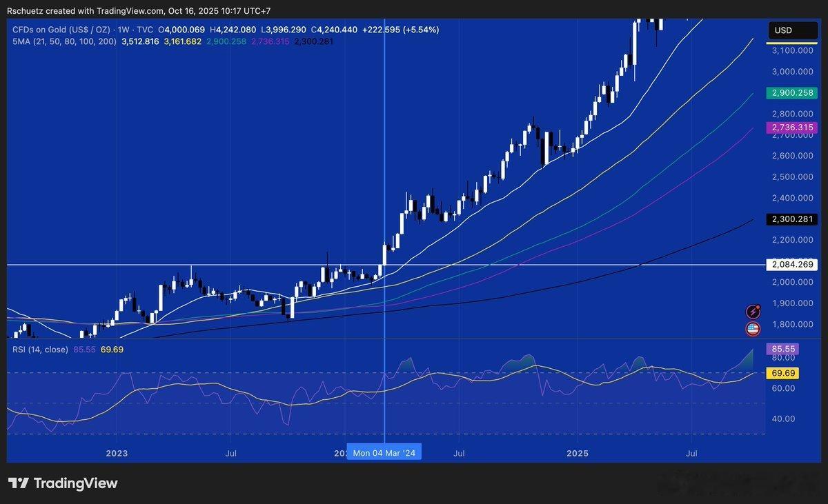Viewport: 828px width, 504px height.
Task: Select the 5MA (21, 50, 80, 100, 200) indicator legend
Action: pos(64,41)
